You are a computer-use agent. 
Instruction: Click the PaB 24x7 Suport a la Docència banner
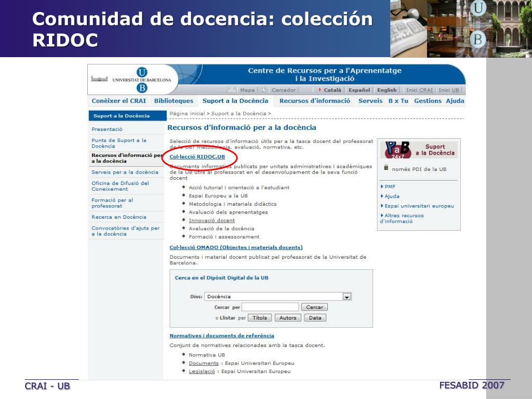[419, 150]
